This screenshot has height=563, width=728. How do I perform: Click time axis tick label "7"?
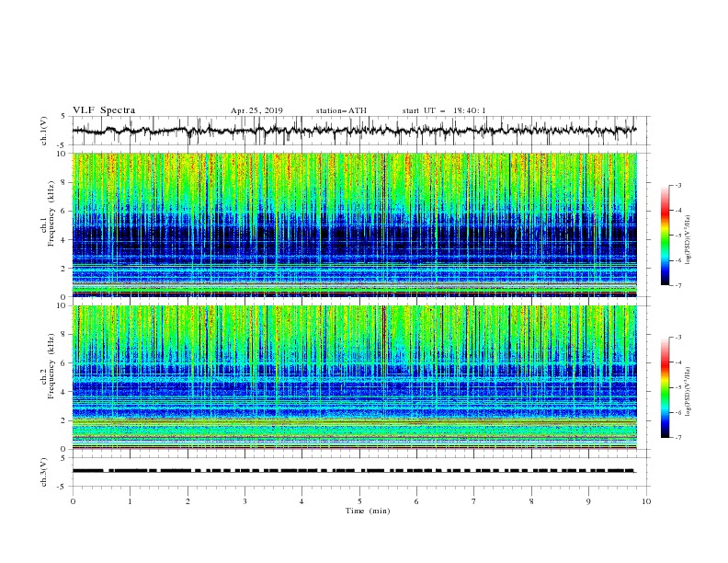(474, 501)
